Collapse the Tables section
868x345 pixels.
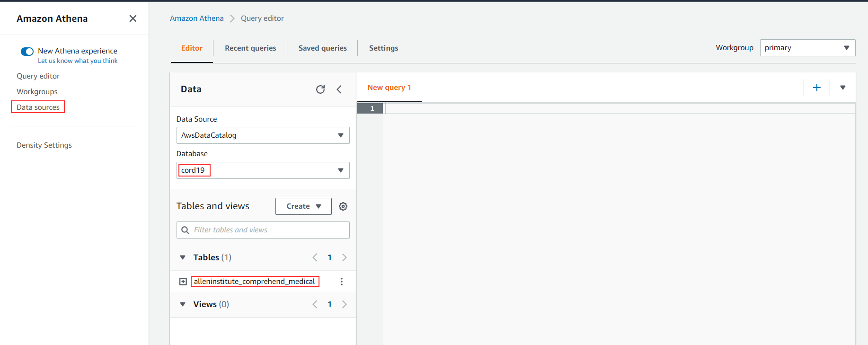click(183, 257)
